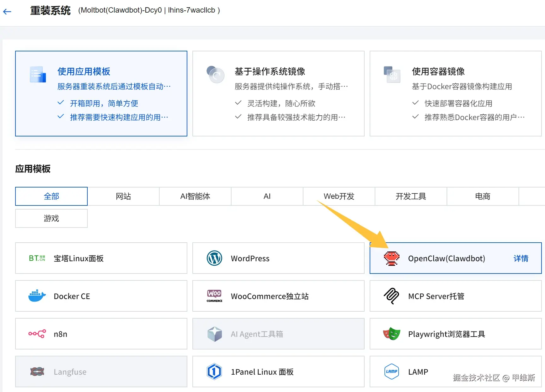545x392 pixels.
Task: Click the Langfuse logo icon
Action: click(x=37, y=372)
